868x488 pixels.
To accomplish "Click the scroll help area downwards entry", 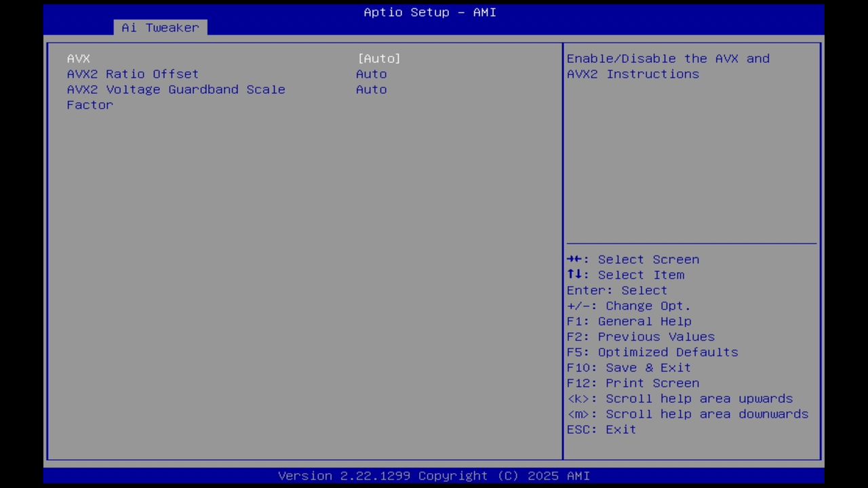I will coord(687,413).
